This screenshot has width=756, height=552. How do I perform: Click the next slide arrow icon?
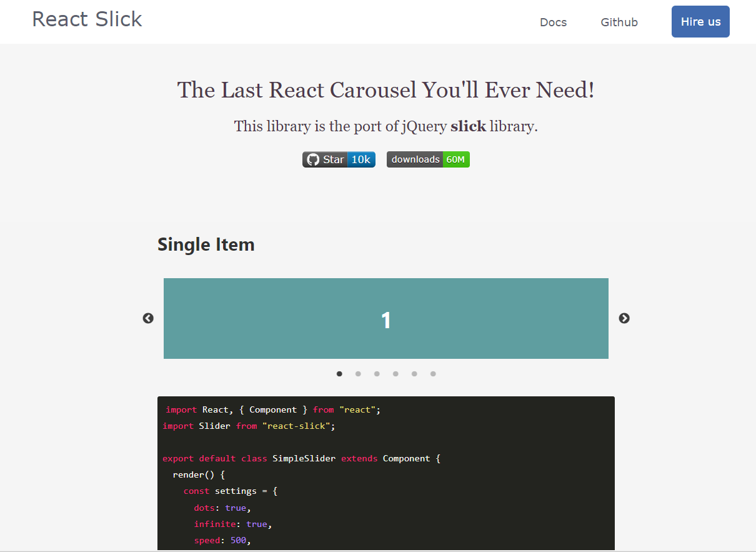tap(624, 318)
